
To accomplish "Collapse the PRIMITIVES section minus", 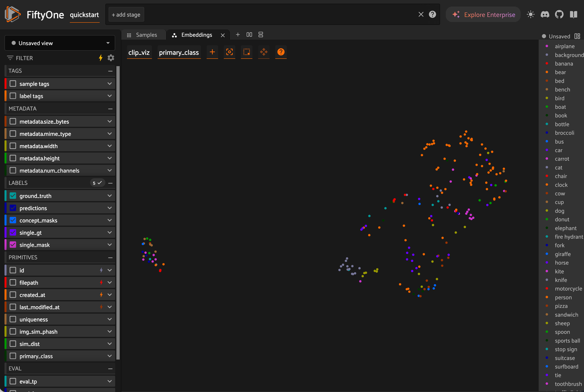I will coord(110,257).
